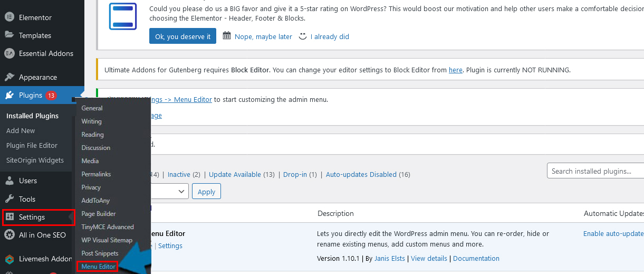This screenshot has height=274, width=644.
Task: Click Janis Elsts author link
Action: (x=390, y=258)
